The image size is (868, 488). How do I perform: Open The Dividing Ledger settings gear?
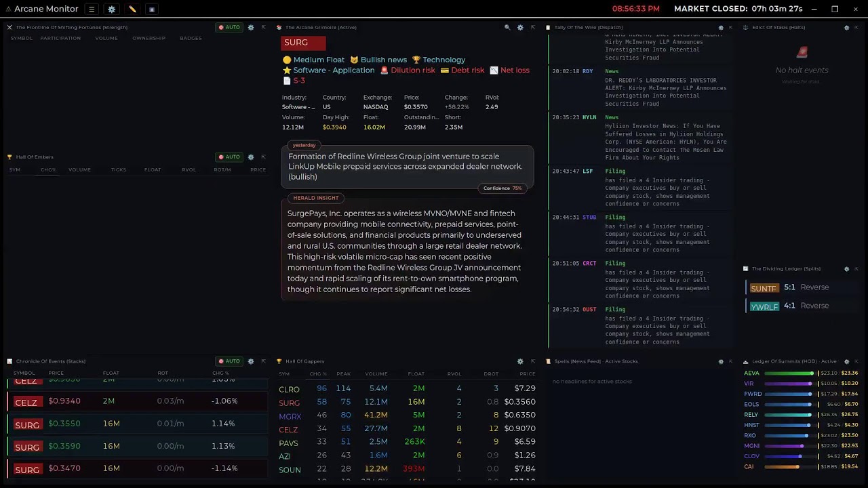pos(846,268)
